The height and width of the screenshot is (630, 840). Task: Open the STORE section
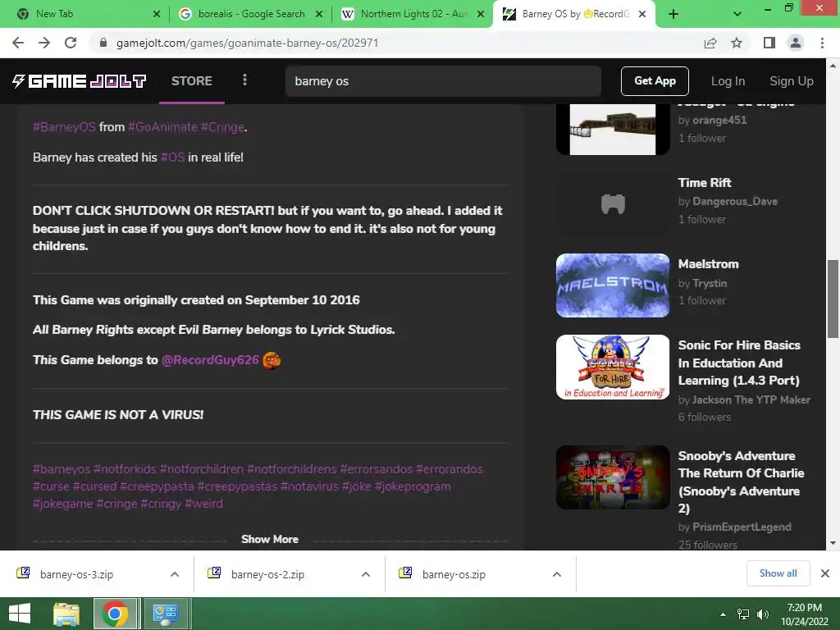coord(192,81)
